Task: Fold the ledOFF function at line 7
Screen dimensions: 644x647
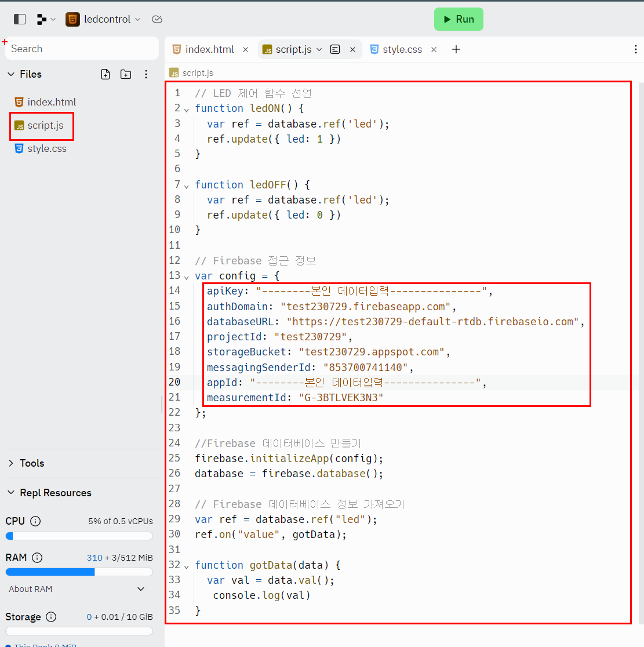Action: pos(187,186)
